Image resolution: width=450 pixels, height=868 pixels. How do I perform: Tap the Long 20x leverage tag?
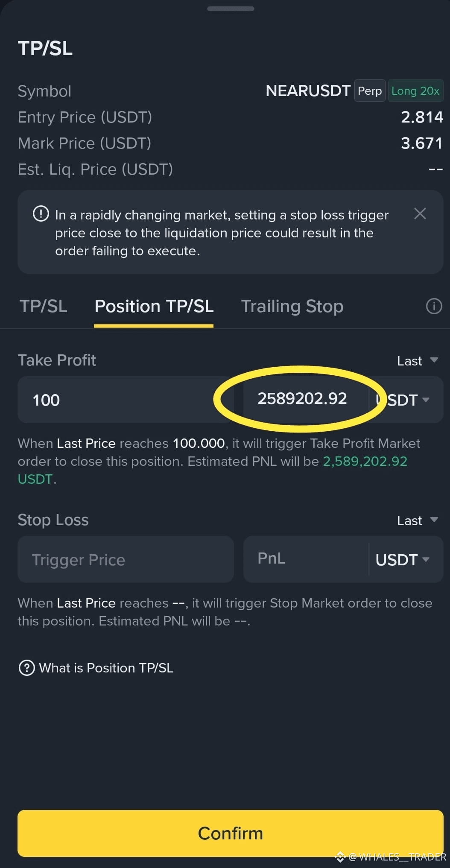415,91
